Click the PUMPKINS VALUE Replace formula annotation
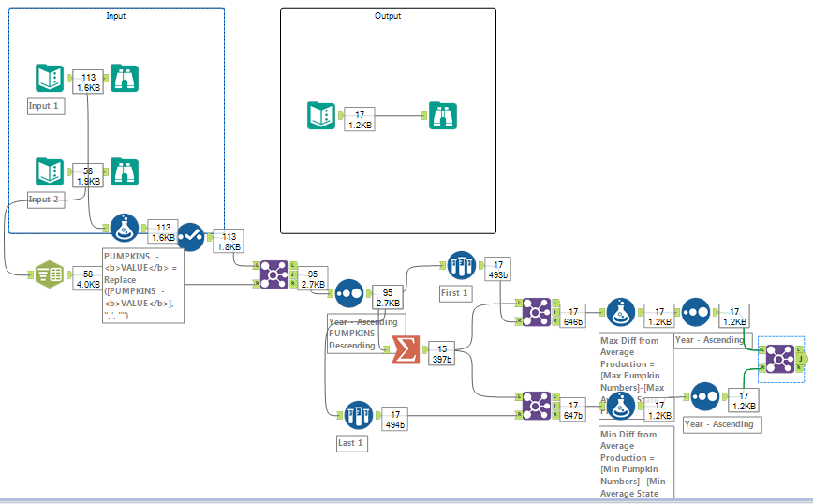The width and height of the screenshot is (813, 504). tap(143, 285)
